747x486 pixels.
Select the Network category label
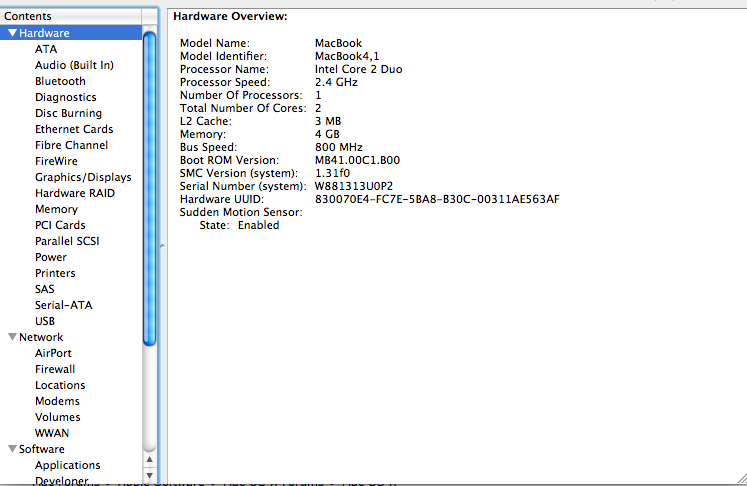[x=41, y=337]
